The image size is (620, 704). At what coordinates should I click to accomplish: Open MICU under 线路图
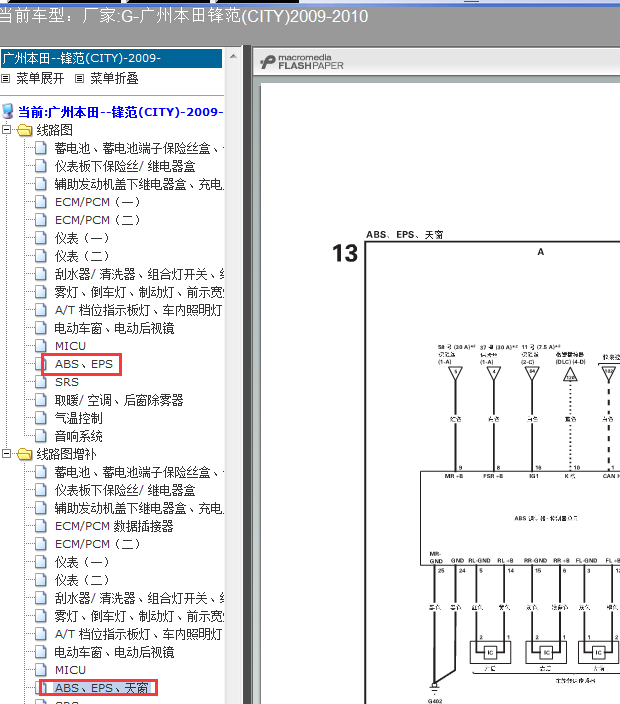[70, 346]
